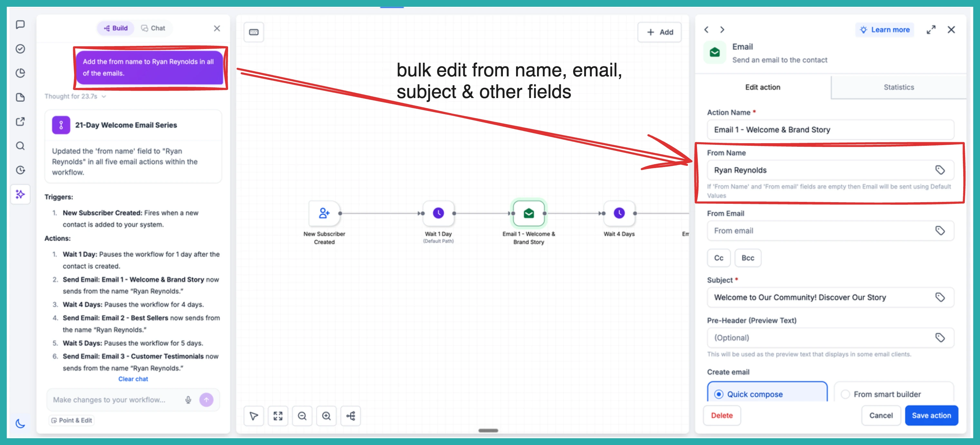
Task: Expand the email panel to fullscreen
Action: point(931,30)
